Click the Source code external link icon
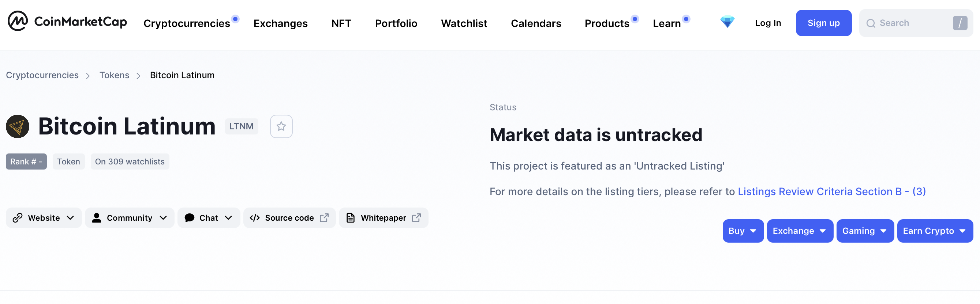980x304 pixels. tap(324, 218)
